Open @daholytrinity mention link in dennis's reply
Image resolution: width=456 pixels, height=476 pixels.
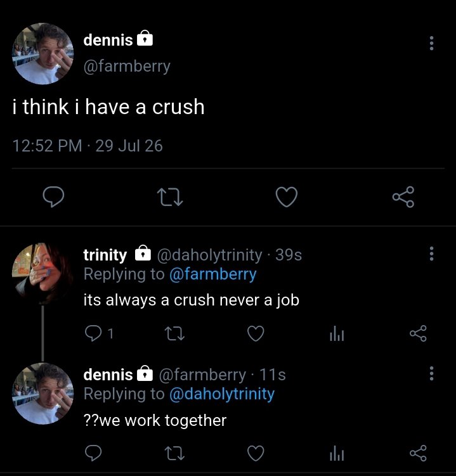coord(222,394)
